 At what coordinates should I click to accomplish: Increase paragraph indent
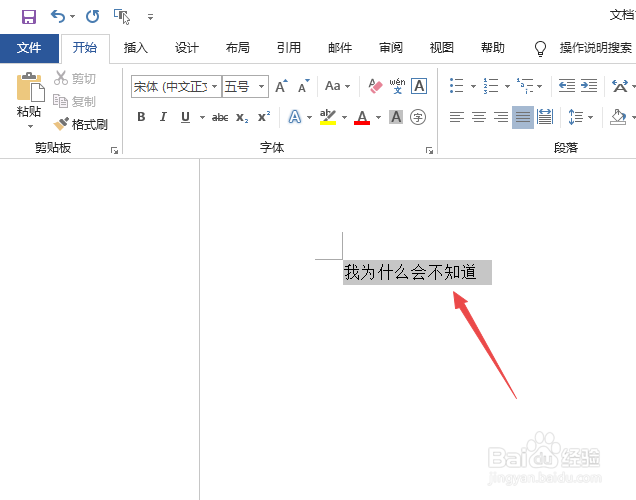[x=589, y=86]
